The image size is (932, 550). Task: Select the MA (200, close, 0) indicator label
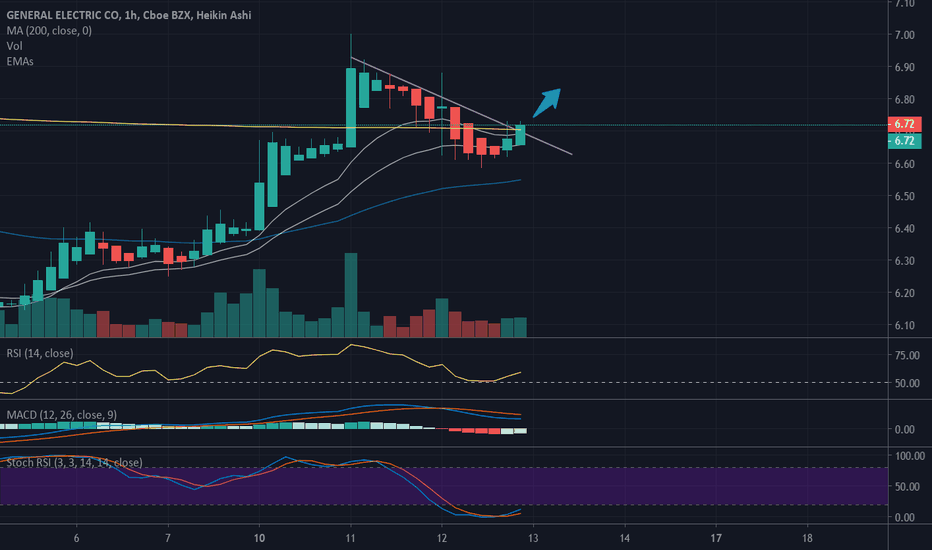tap(49, 30)
